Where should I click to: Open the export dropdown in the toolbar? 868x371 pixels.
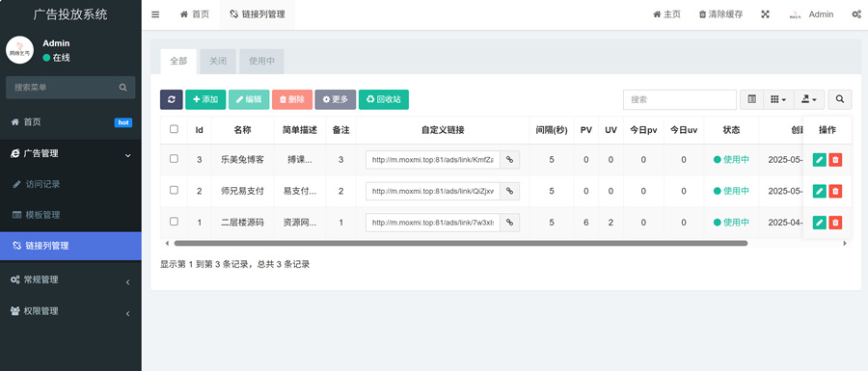(809, 99)
